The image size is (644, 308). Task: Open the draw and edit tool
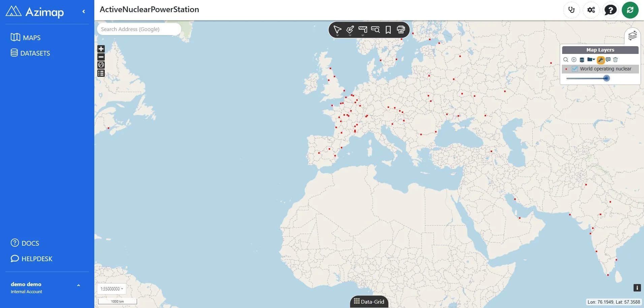[350, 30]
